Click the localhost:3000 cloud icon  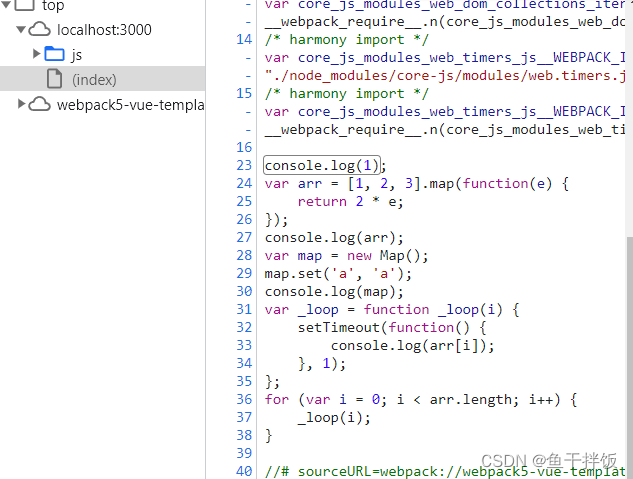tap(40, 29)
